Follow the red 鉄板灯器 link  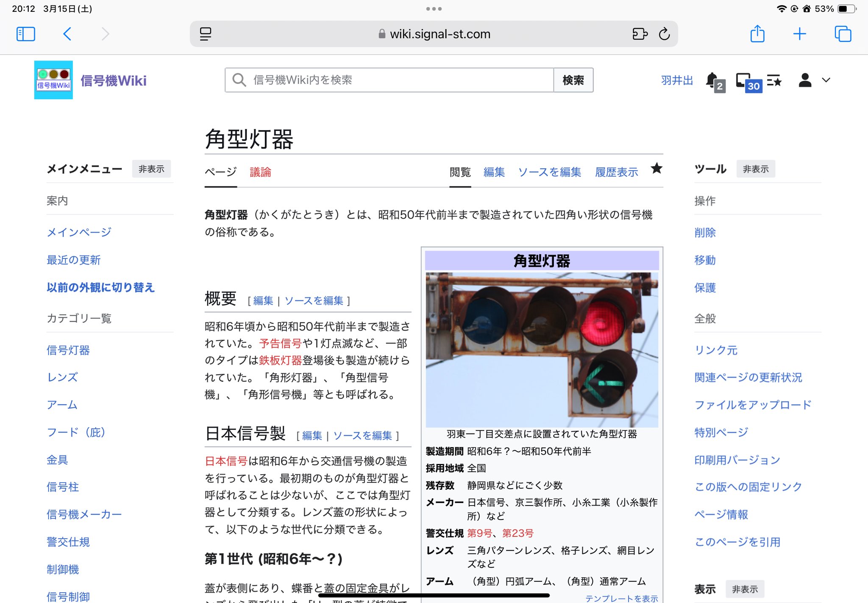[280, 360]
